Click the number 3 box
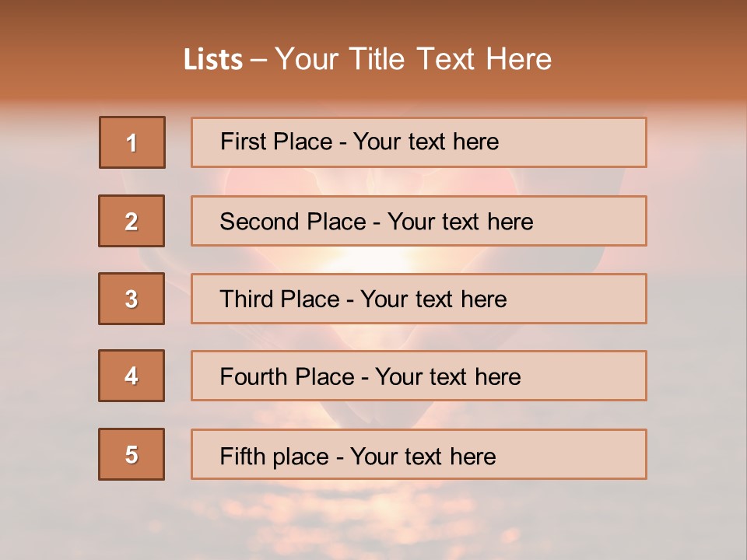This screenshot has width=747, height=560. point(132,299)
